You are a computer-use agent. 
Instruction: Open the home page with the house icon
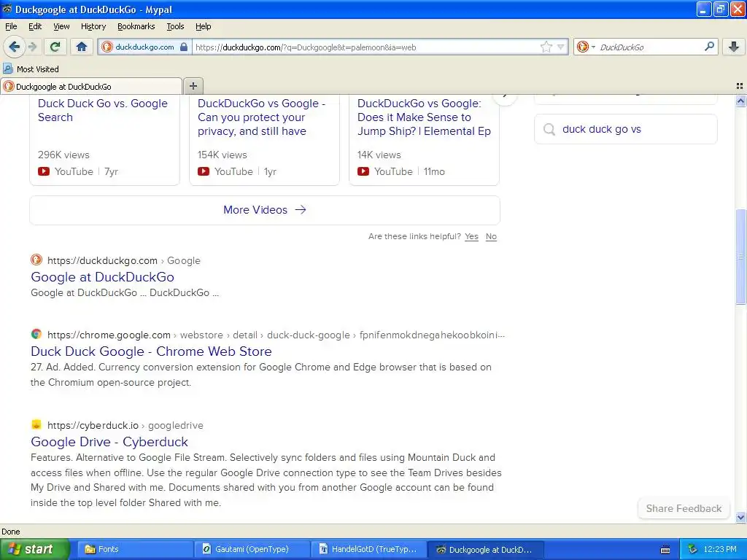[x=82, y=47]
